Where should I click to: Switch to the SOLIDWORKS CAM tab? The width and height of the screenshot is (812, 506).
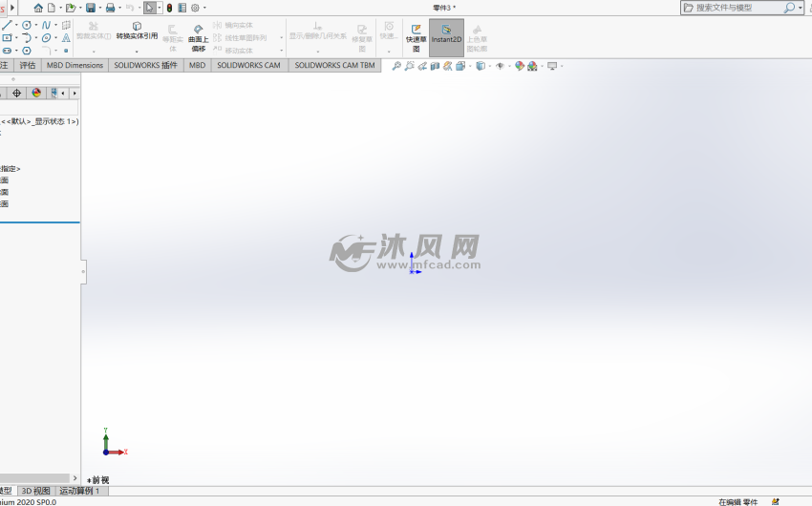coord(248,65)
